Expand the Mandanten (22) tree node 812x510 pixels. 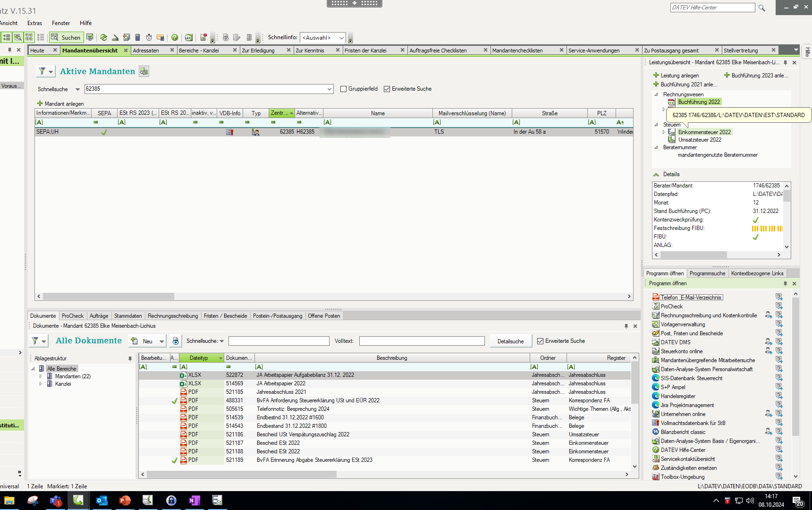(x=41, y=376)
